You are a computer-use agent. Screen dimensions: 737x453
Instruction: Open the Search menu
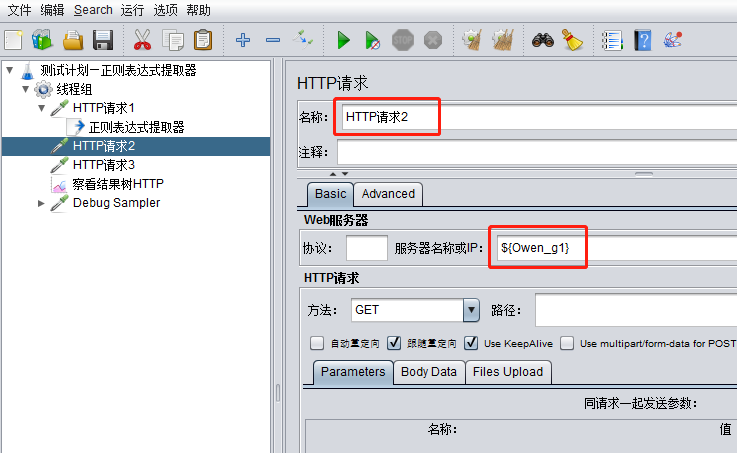pyautogui.click(x=93, y=10)
